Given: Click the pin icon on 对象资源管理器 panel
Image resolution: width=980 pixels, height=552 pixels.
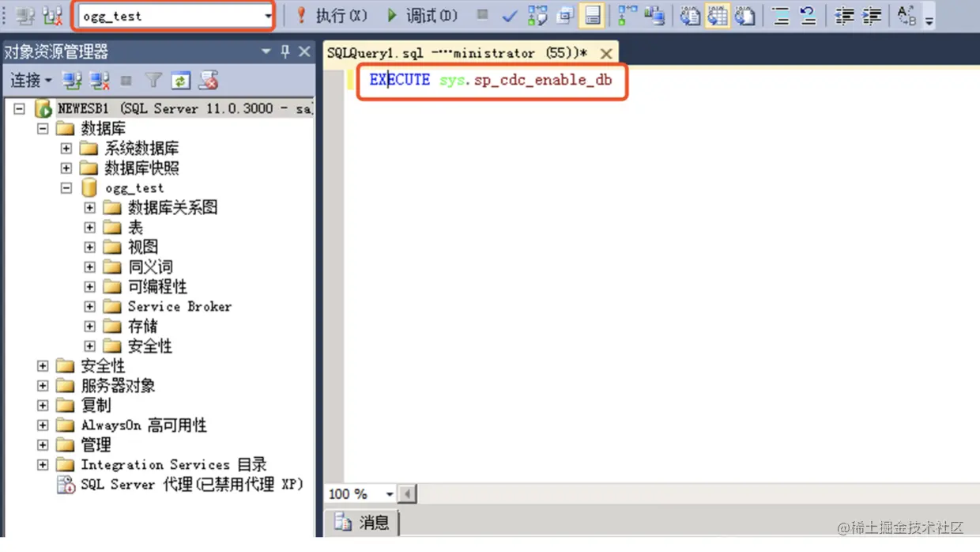Looking at the screenshot, I should tap(285, 51).
